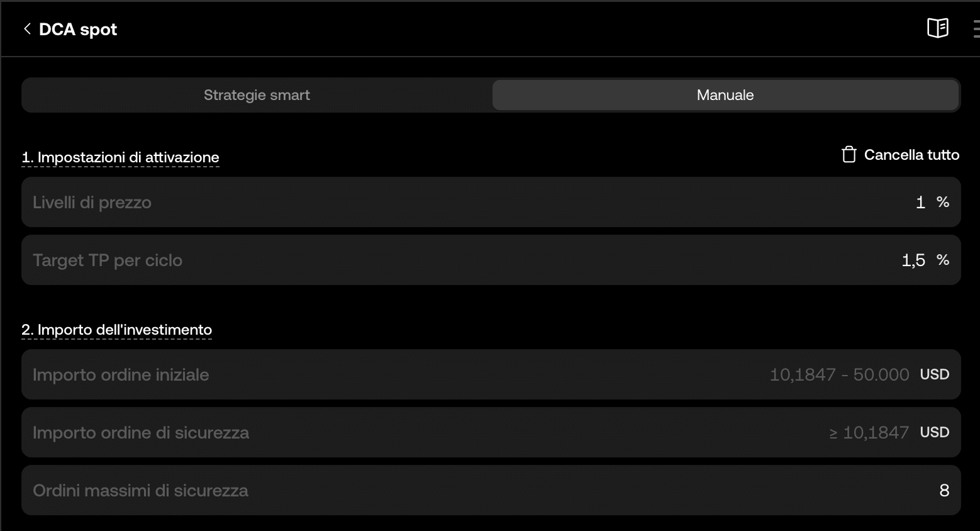The image size is (980, 531).
Task: Click the trash can icon
Action: [849, 155]
